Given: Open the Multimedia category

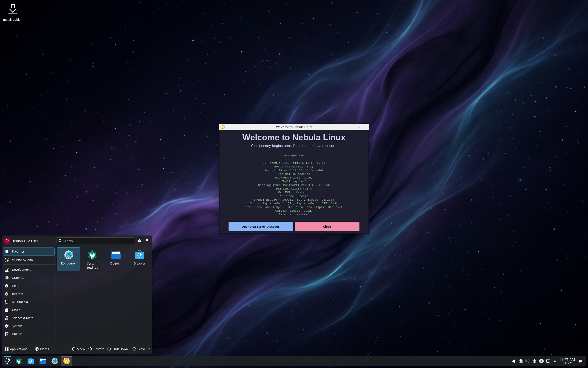Looking at the screenshot, I should (x=29, y=302).
